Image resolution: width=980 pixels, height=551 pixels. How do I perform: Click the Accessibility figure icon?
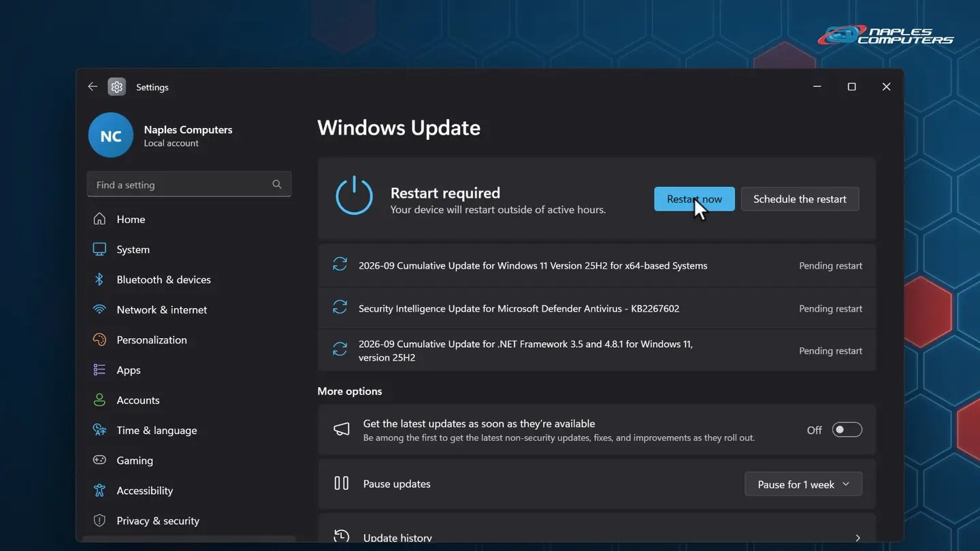[99, 490]
